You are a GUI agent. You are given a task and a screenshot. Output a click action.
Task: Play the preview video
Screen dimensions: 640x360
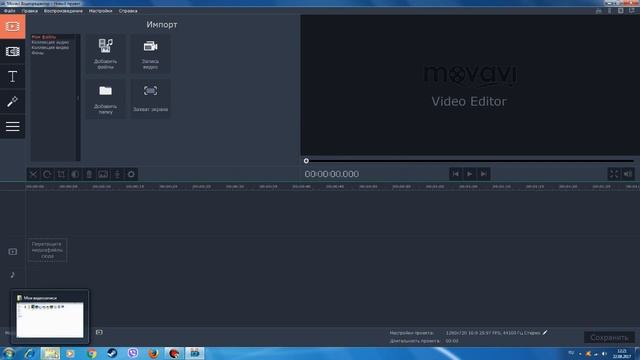(469, 174)
